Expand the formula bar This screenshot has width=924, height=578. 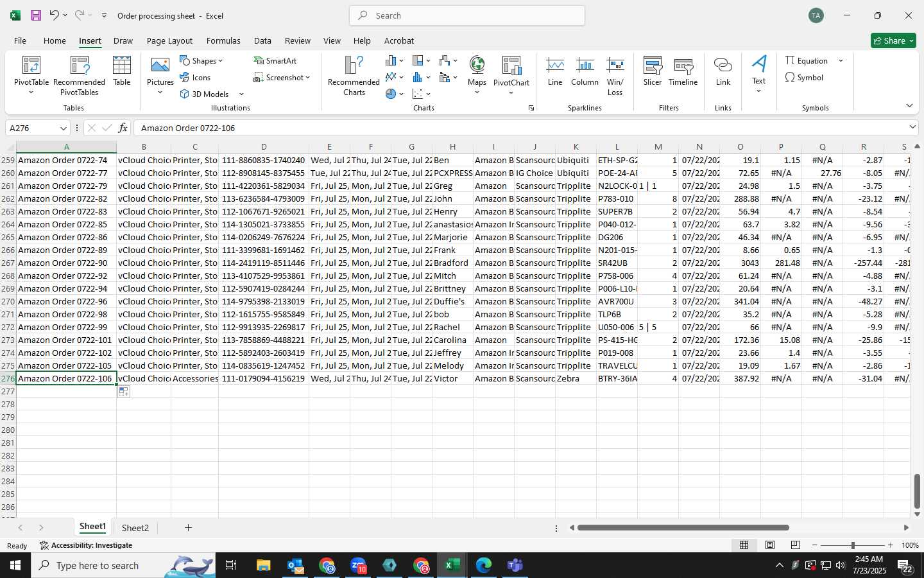[x=912, y=128]
